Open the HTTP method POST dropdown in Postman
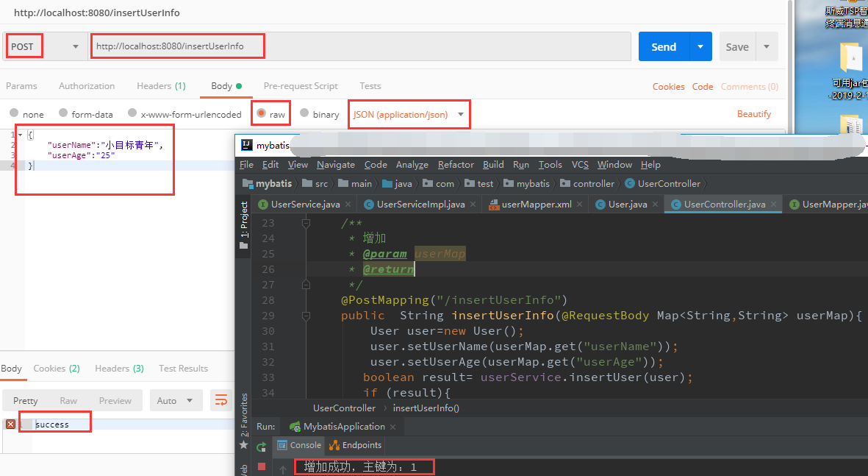The width and height of the screenshot is (868, 476). 44,46
